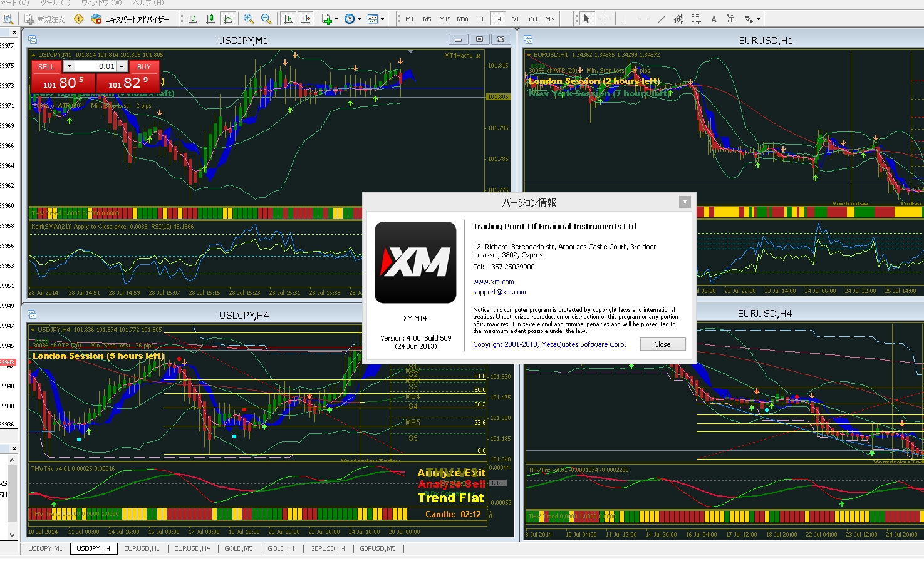
Task: Click the buy price 101.82 tile
Action: click(x=128, y=83)
